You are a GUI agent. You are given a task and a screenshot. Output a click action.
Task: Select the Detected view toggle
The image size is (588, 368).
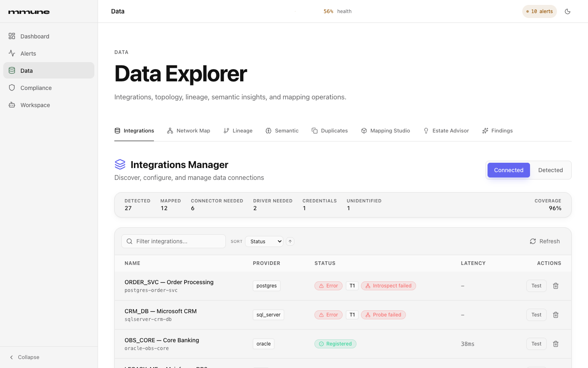point(550,170)
